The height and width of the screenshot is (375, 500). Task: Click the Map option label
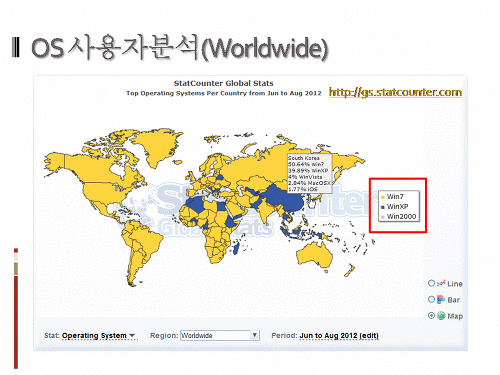click(455, 316)
